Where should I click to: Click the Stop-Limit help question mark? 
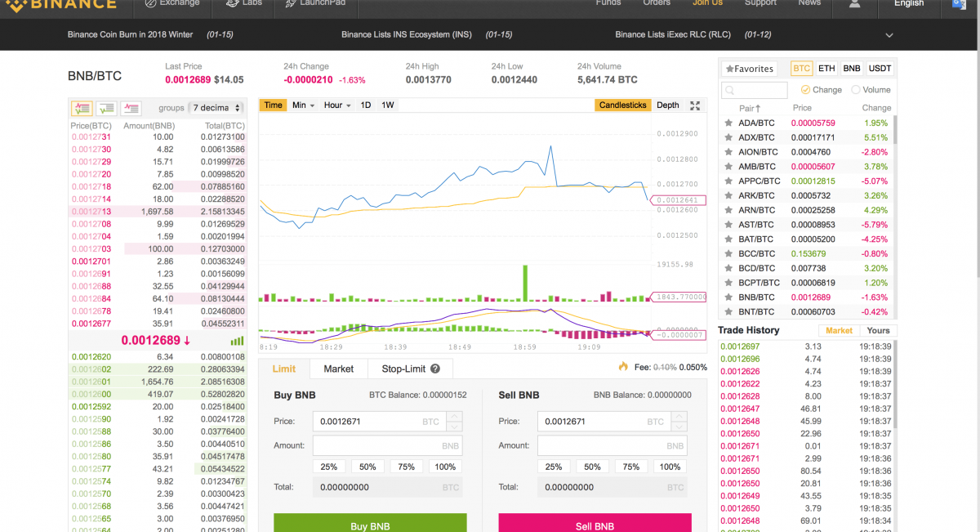pos(435,369)
